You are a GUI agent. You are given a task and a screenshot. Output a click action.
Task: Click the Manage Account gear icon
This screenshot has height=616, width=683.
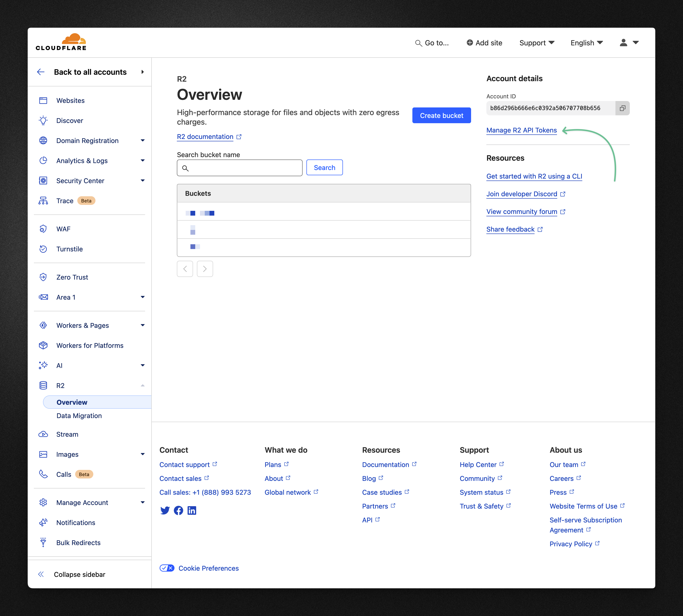[x=43, y=502]
